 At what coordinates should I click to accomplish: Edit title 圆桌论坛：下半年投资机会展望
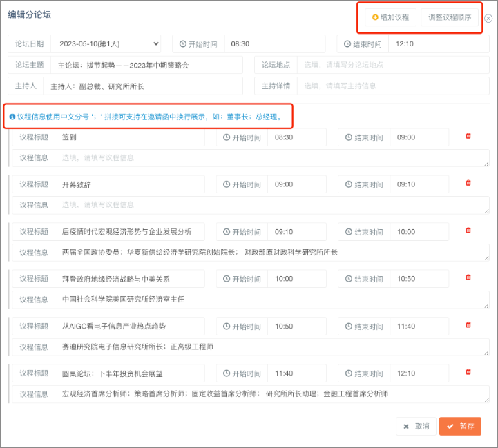pos(130,373)
